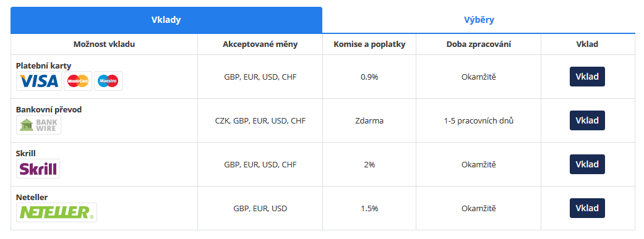Click the Neteller logo

point(57,212)
